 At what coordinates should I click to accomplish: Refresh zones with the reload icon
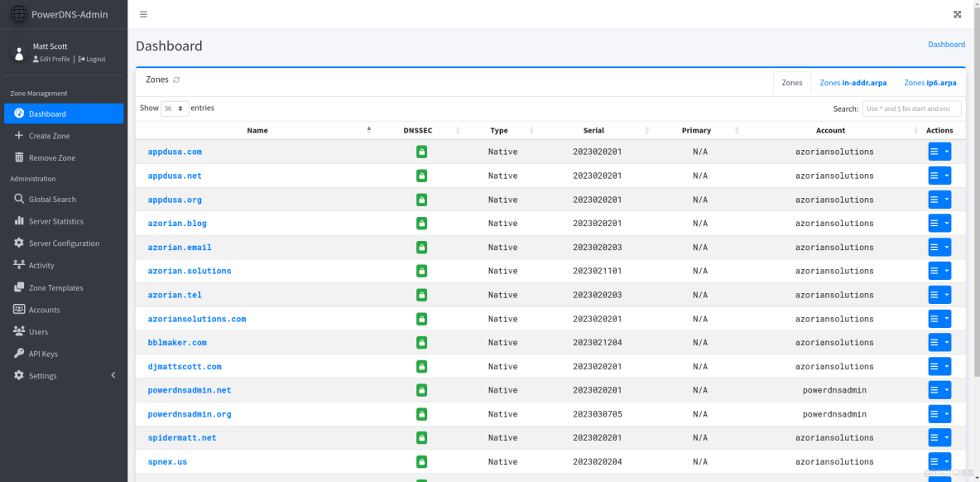pyautogui.click(x=176, y=80)
